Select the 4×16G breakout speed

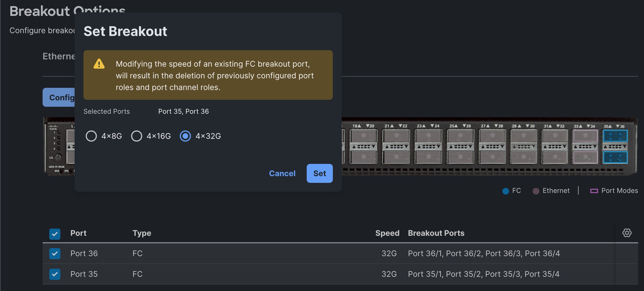[136, 136]
